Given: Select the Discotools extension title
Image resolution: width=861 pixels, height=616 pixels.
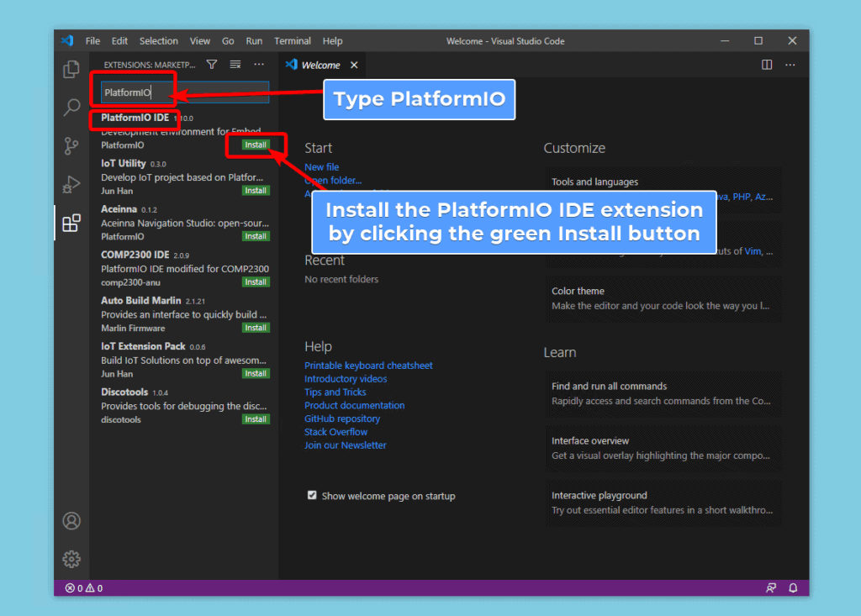Looking at the screenshot, I should click(x=124, y=392).
